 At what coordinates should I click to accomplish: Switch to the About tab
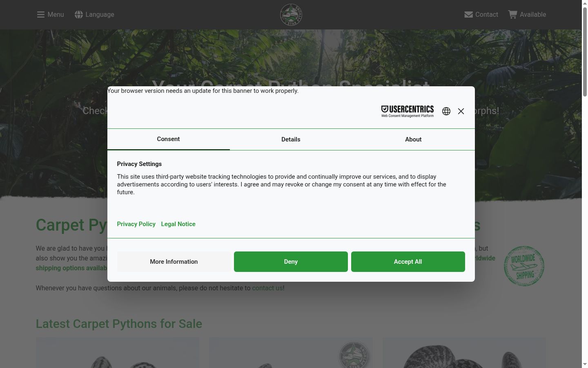[413, 139]
